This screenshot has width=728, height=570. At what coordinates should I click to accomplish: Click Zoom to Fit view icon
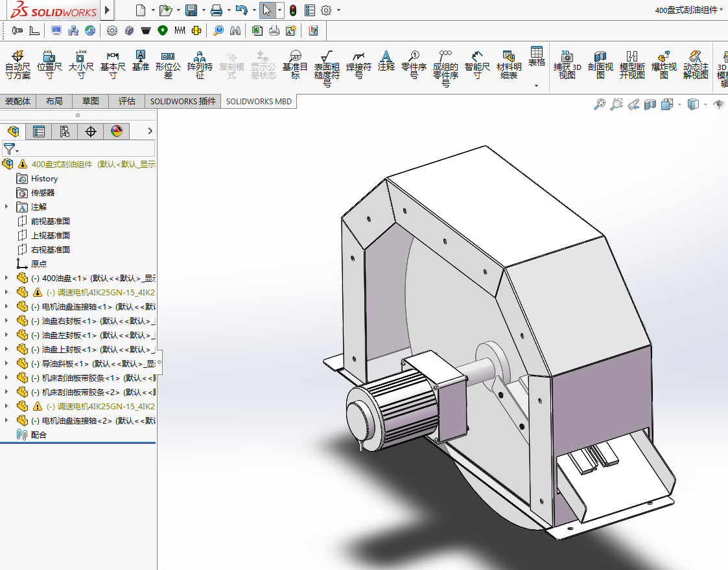point(600,104)
